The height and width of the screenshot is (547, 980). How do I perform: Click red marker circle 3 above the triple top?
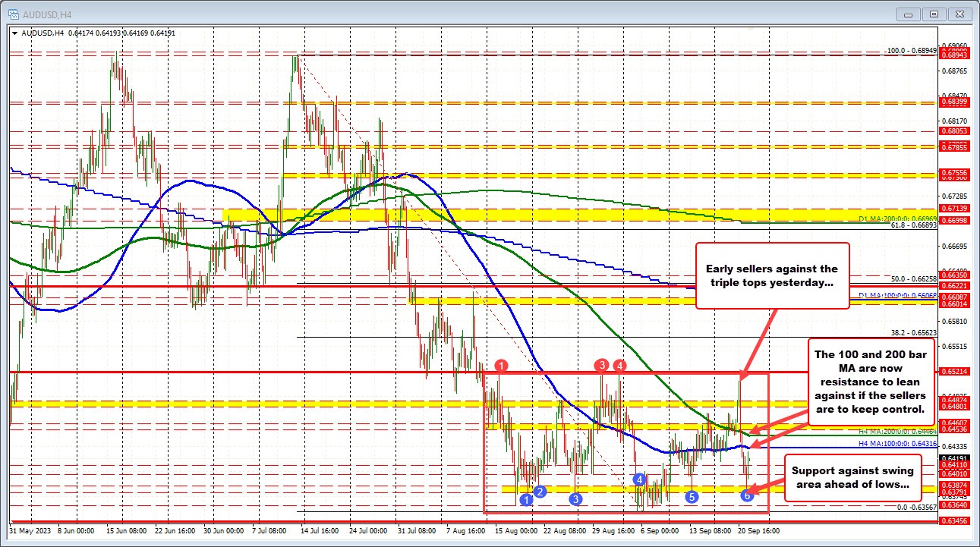tap(602, 366)
